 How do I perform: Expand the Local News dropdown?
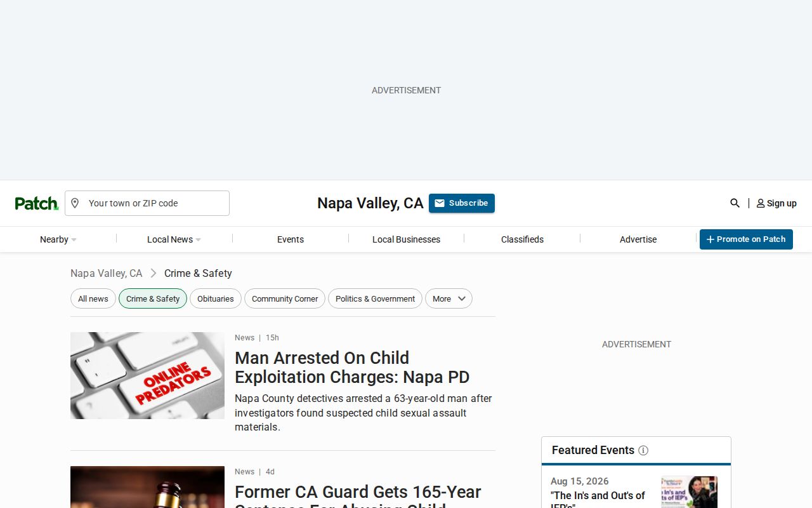(x=174, y=239)
